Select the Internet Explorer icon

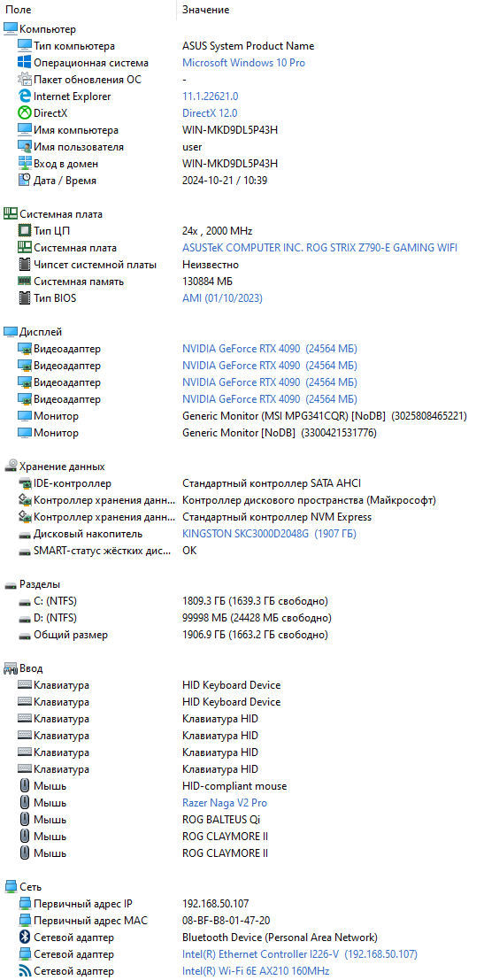(25, 96)
